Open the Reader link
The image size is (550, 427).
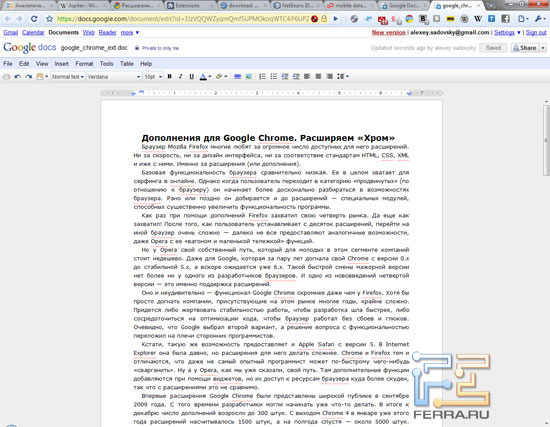pos(107,33)
